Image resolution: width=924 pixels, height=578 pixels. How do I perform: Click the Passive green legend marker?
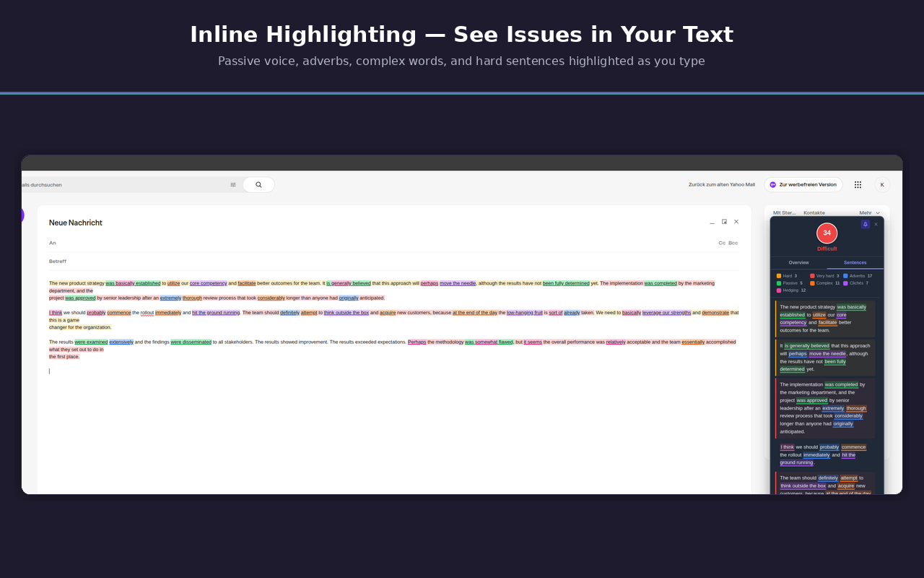pos(779,282)
